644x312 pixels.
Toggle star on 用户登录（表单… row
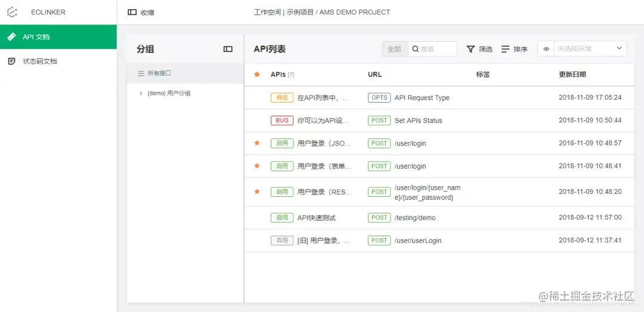(257, 166)
